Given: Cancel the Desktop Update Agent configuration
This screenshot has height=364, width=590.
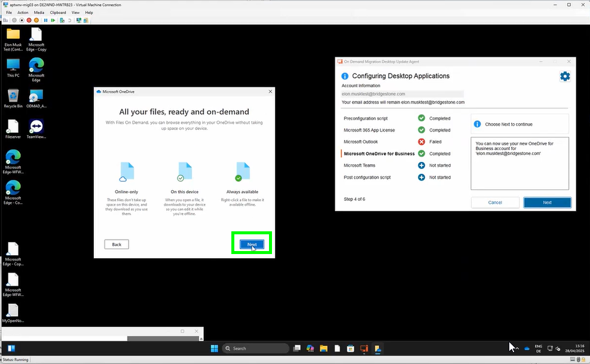Looking at the screenshot, I should (x=495, y=203).
